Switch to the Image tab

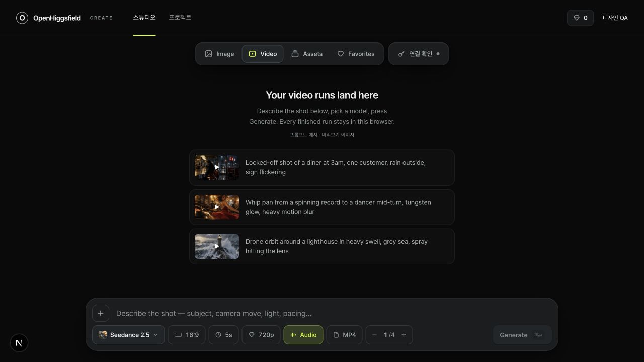pos(219,54)
